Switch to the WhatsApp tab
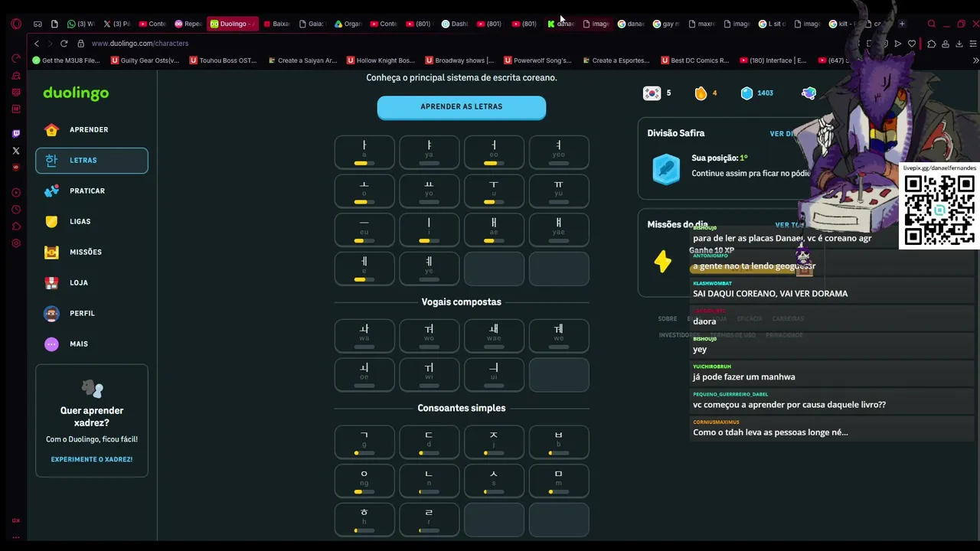 pos(80,24)
